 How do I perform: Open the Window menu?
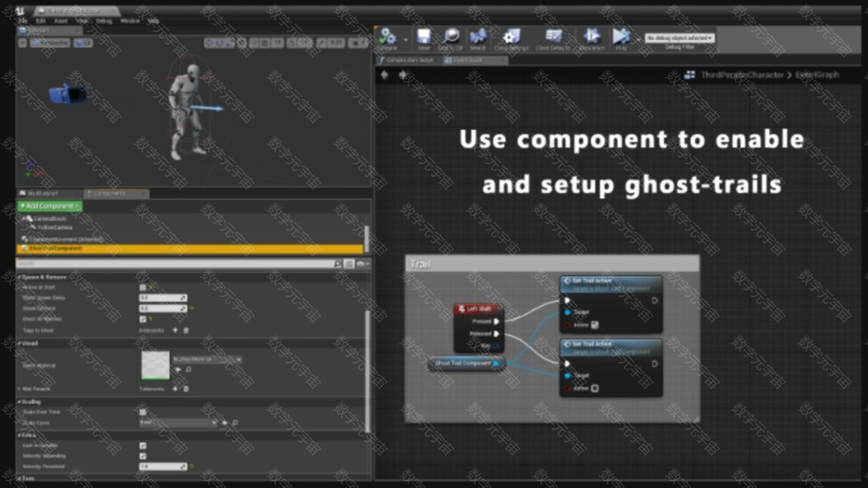(130, 21)
